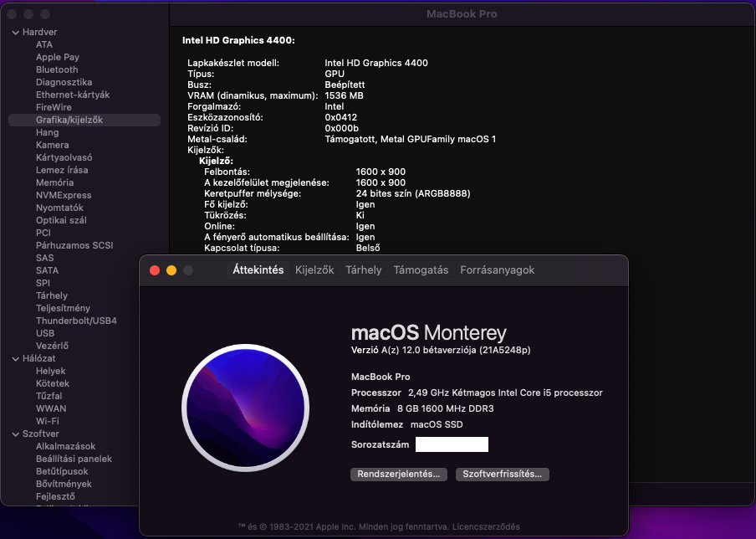Select the 0x0412 device ID value
Viewport: 756px width, 539px height.
pos(341,117)
